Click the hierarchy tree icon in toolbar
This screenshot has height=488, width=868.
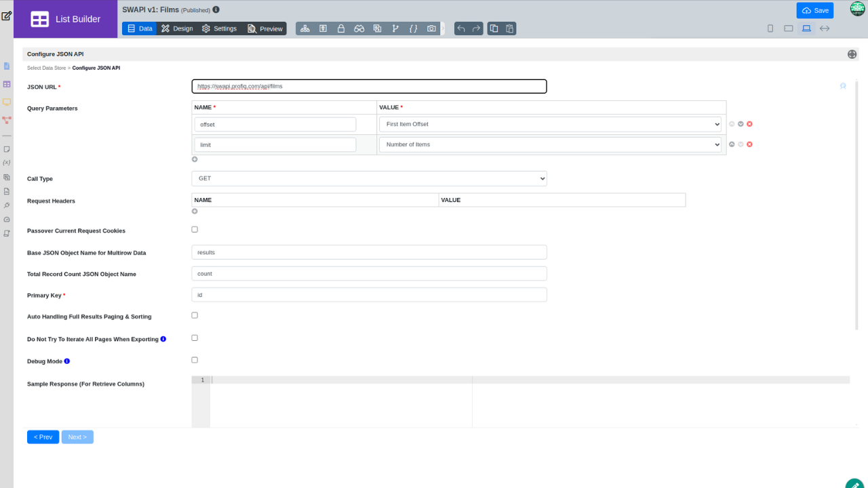pyautogui.click(x=305, y=28)
